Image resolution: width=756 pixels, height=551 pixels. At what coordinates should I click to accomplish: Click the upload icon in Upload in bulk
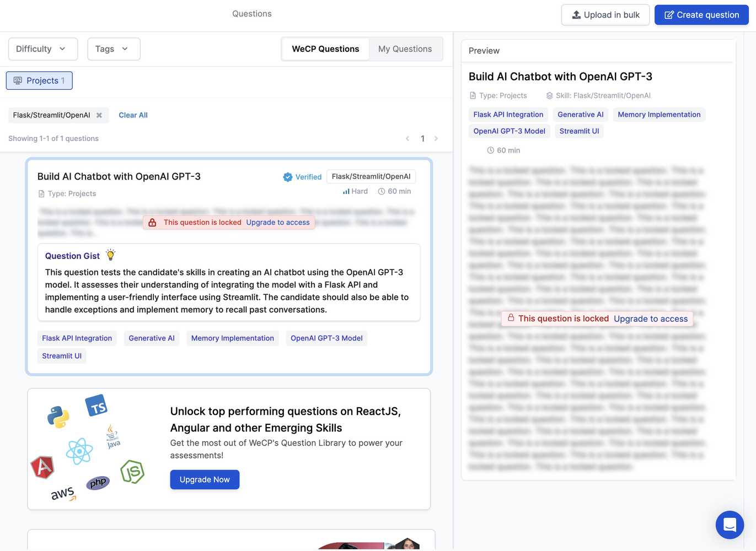click(x=576, y=15)
